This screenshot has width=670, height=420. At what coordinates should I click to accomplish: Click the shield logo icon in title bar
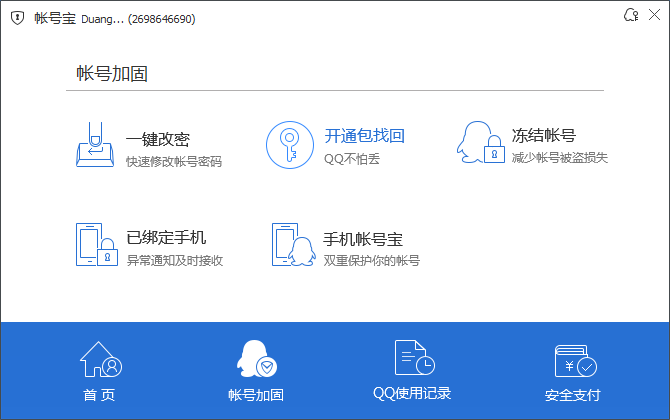point(17,18)
